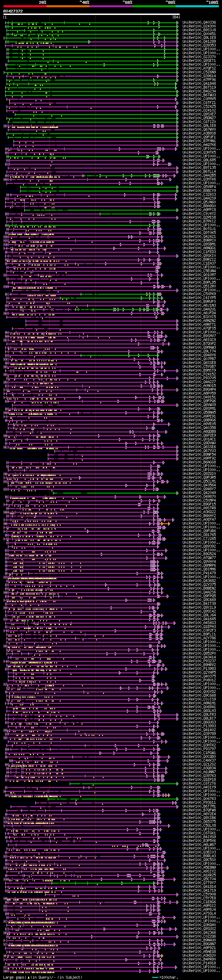Select the UniRef100_C1E8G6 alignment label

tap(199, 902)
